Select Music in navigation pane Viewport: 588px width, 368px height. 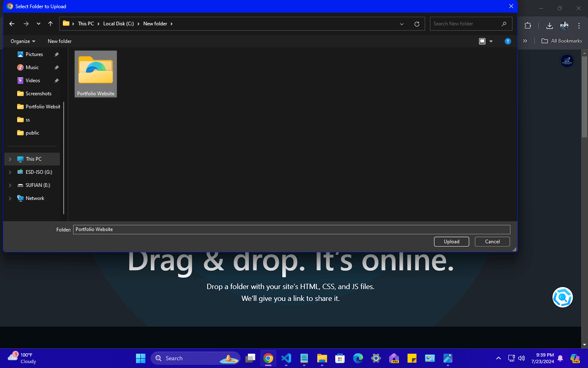[x=32, y=67]
